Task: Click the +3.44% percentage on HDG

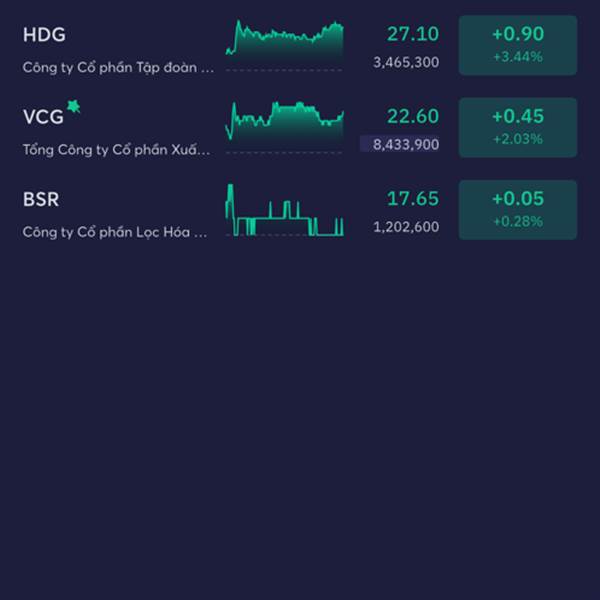Action: pos(518,57)
